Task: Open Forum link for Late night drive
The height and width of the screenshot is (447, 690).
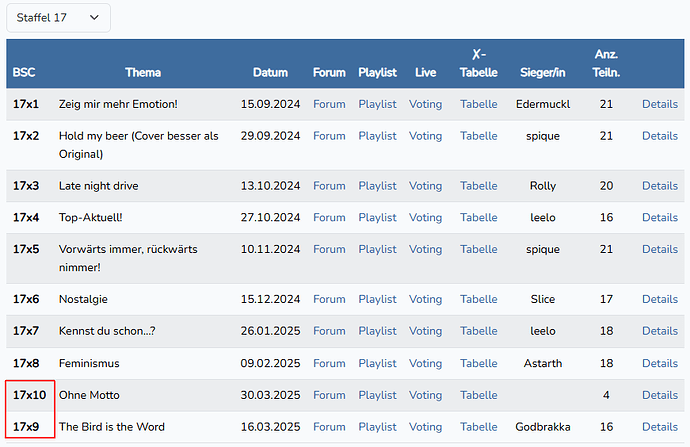Action: click(x=329, y=186)
